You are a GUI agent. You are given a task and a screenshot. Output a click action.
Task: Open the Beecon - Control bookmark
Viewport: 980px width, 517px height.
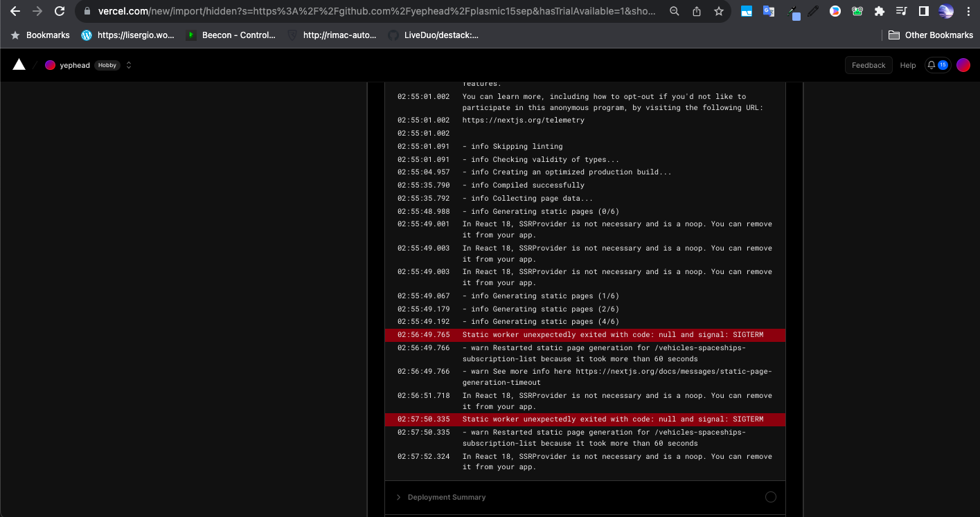point(231,35)
